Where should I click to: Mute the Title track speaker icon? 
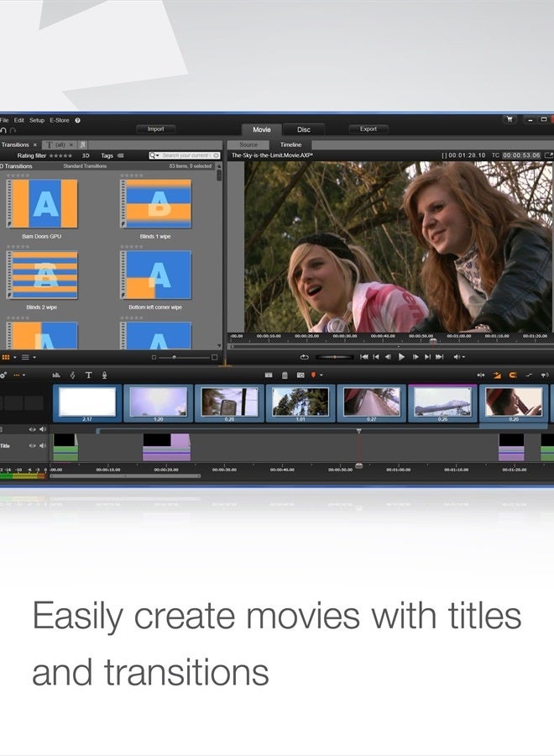tap(43, 446)
